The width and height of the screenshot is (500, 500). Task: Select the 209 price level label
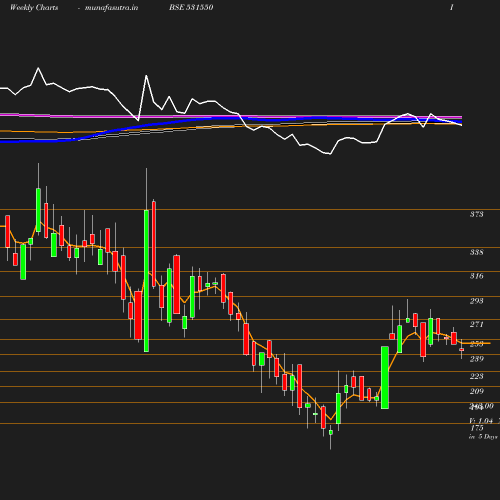point(477,391)
